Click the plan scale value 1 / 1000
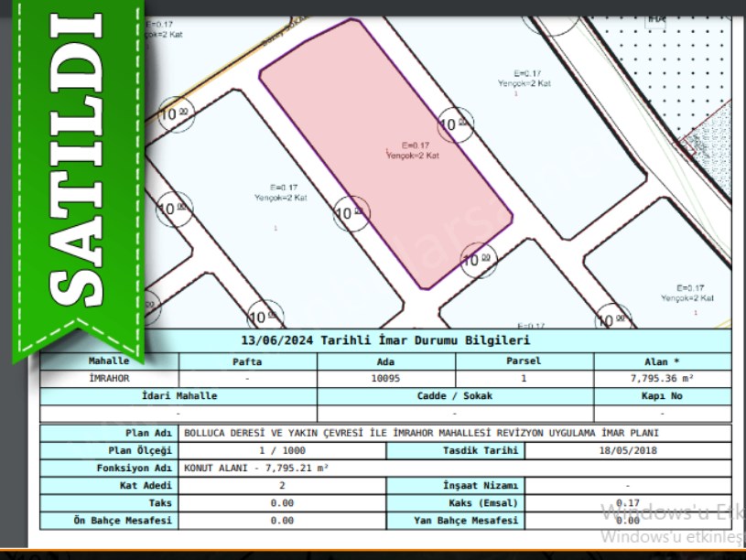 [282, 450]
